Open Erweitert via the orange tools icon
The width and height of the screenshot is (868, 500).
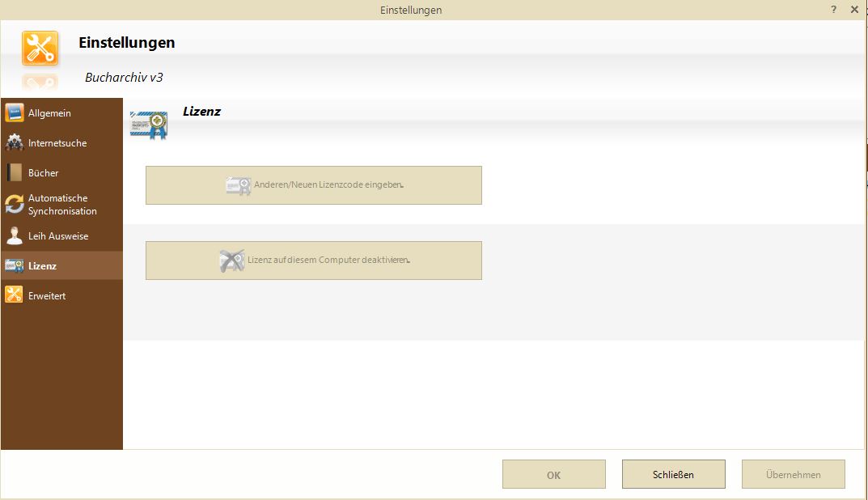[15, 296]
